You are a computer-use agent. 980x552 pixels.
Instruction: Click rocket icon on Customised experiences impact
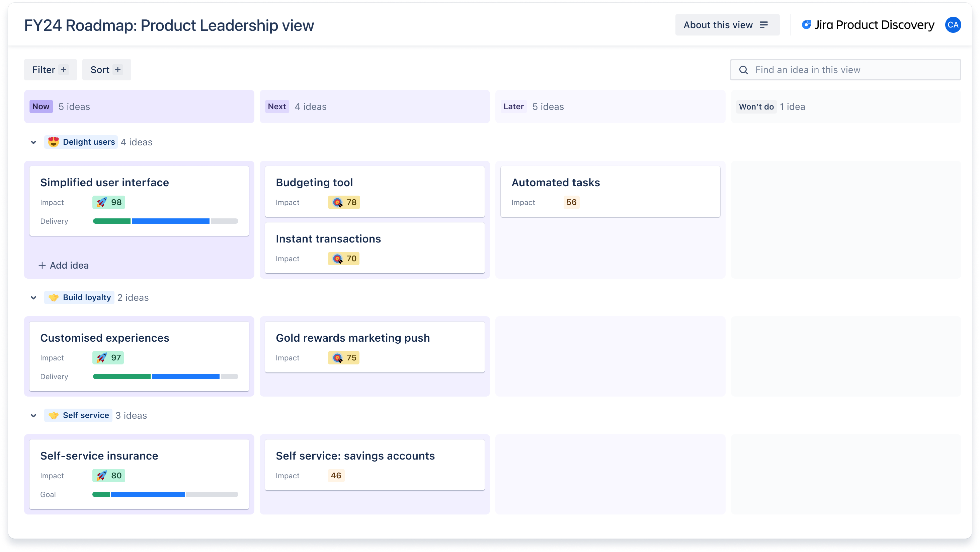101,357
